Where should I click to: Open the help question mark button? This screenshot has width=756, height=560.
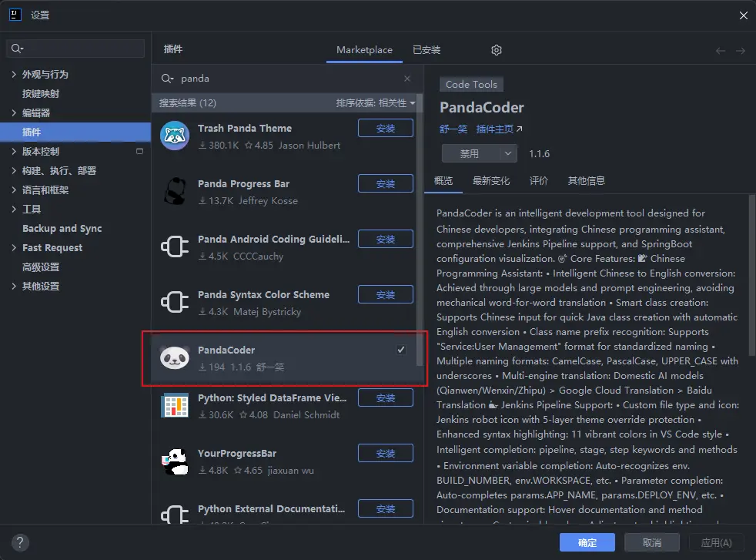click(20, 542)
